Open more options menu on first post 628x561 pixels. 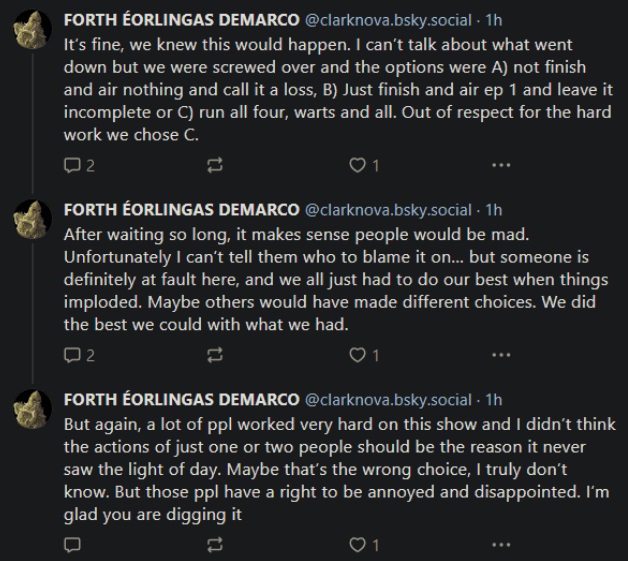501,166
